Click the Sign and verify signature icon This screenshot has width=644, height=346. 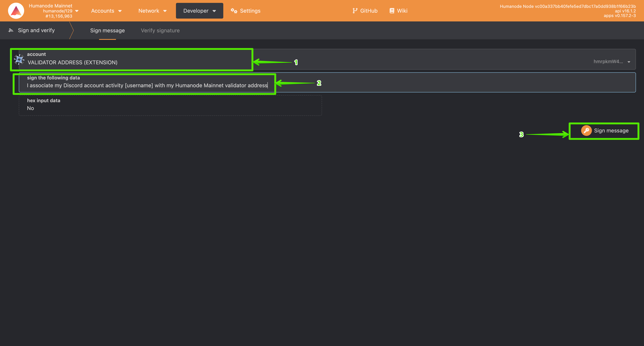[x=11, y=30]
